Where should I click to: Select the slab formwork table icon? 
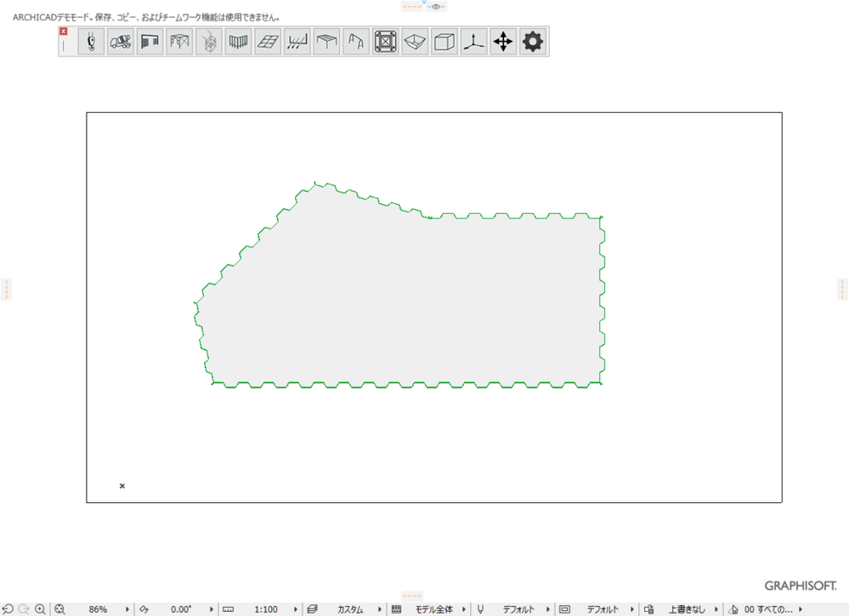[326, 42]
